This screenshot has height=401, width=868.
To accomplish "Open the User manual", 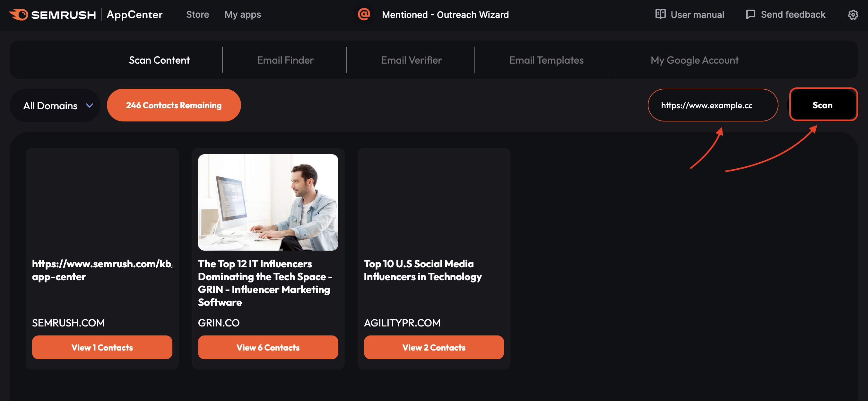I will point(690,14).
